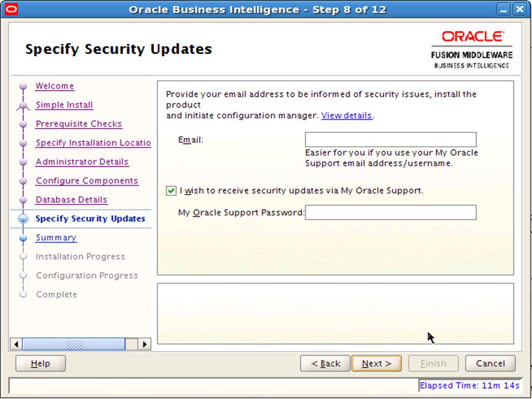Focus the My Oracle Support Password field
Screen dimensions: 532x399
tap(391, 212)
